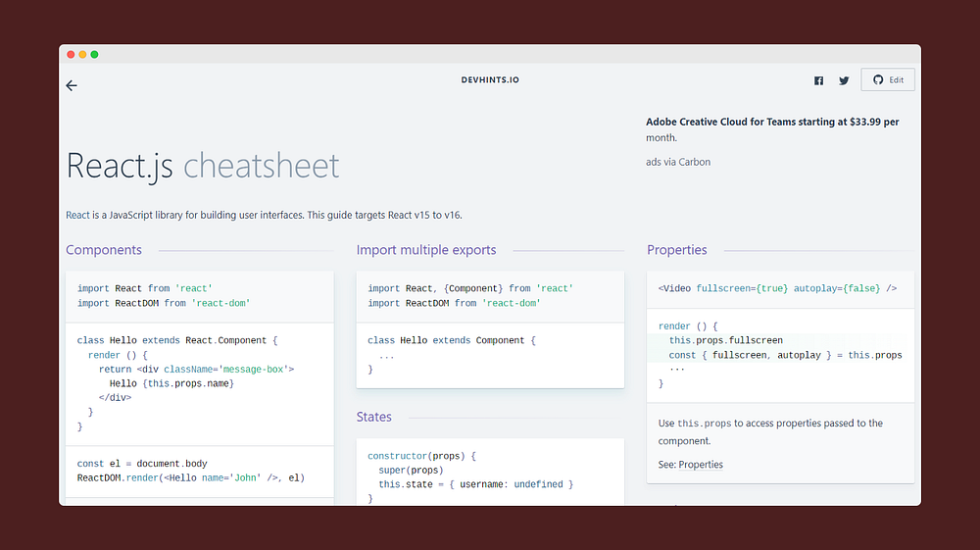The height and width of the screenshot is (550, 980).
Task: Go to the DEVHINTS.IO home logo
Action: 490,79
